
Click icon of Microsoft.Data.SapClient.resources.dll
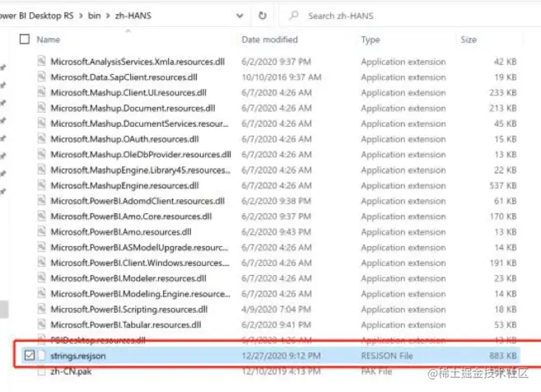[x=42, y=77]
